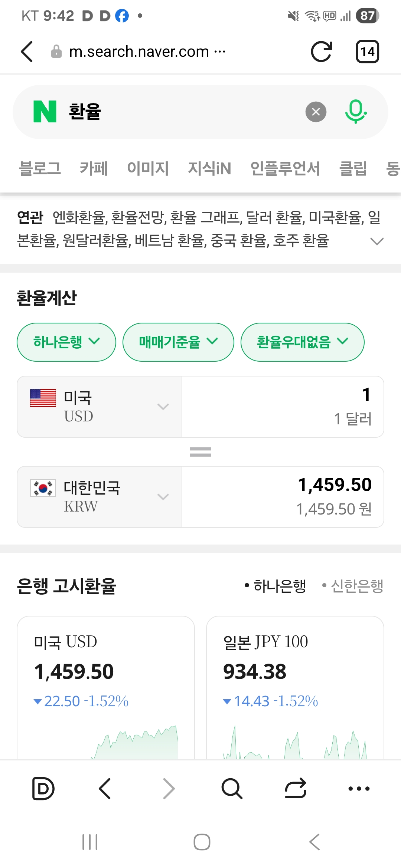Expand the related searches list
The image size is (401, 868).
(x=377, y=241)
